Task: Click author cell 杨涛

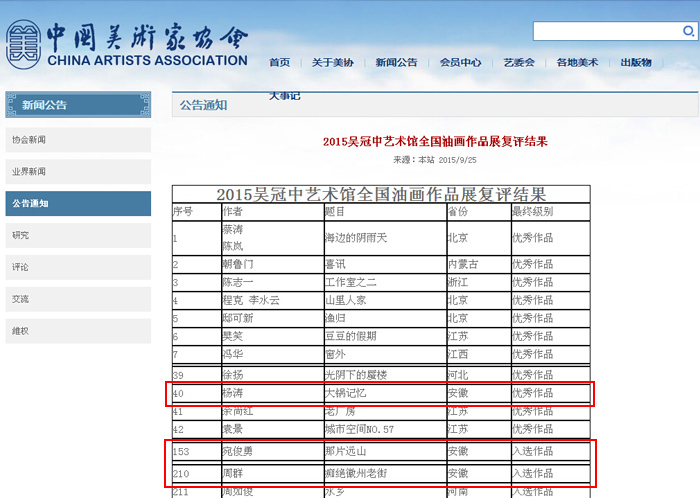Action: [x=273, y=393]
